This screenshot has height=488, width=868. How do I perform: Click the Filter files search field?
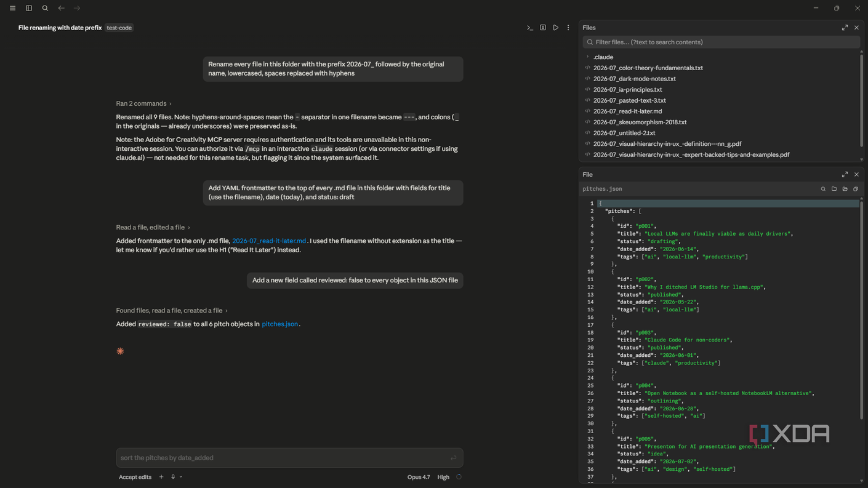tap(721, 42)
